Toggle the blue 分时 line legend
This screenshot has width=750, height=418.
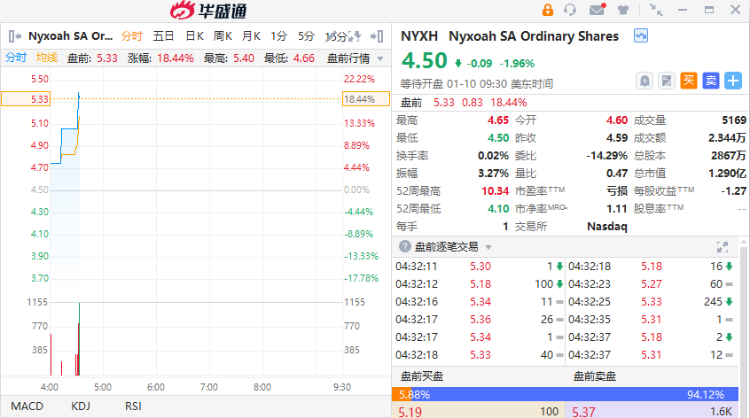[x=16, y=58]
